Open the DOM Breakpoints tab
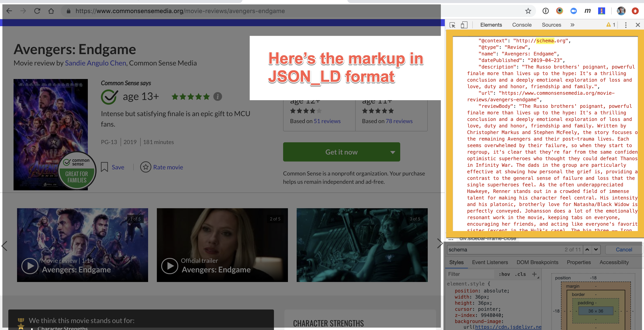Screen dimensions: 644x330 537,262
